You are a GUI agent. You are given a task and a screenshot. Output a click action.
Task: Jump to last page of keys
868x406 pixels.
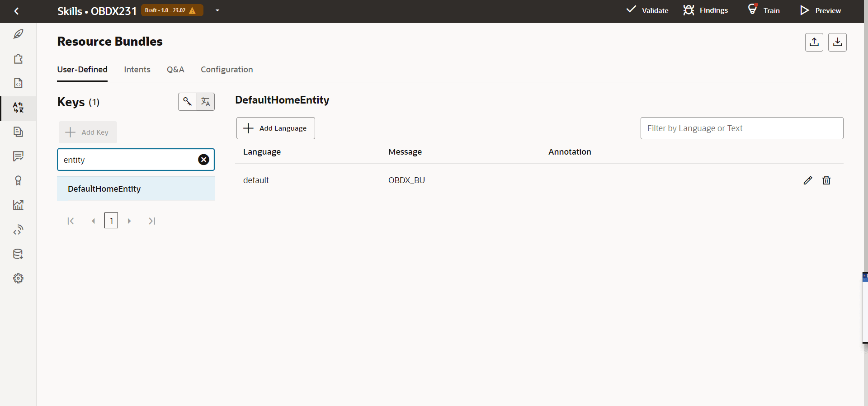152,221
